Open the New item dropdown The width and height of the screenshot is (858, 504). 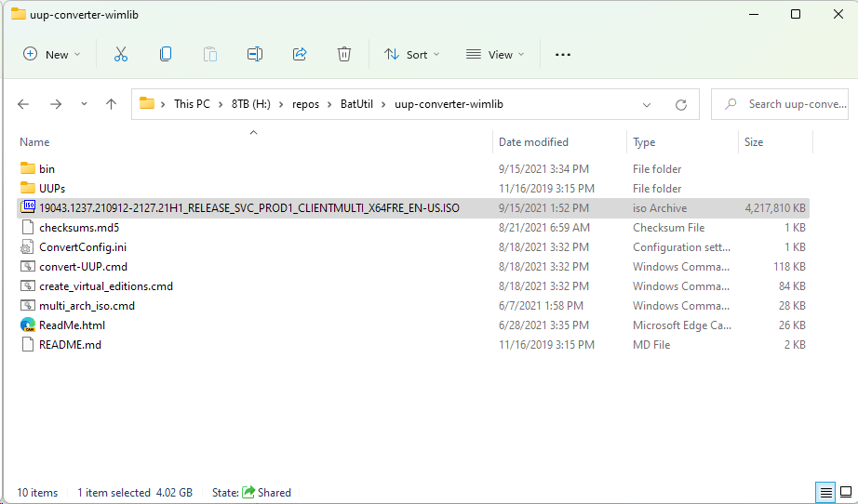[x=52, y=55]
